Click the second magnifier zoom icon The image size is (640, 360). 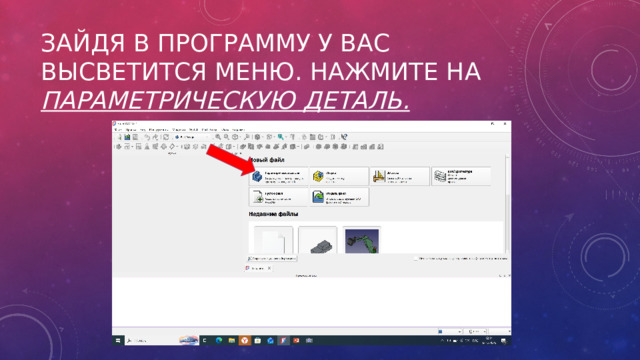click(227, 137)
